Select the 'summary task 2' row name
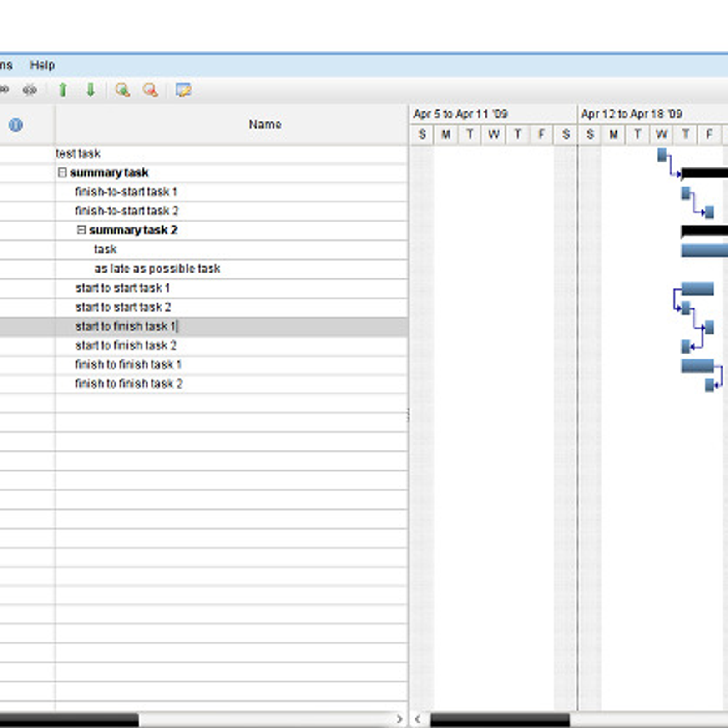This screenshot has width=728, height=728. tap(133, 230)
